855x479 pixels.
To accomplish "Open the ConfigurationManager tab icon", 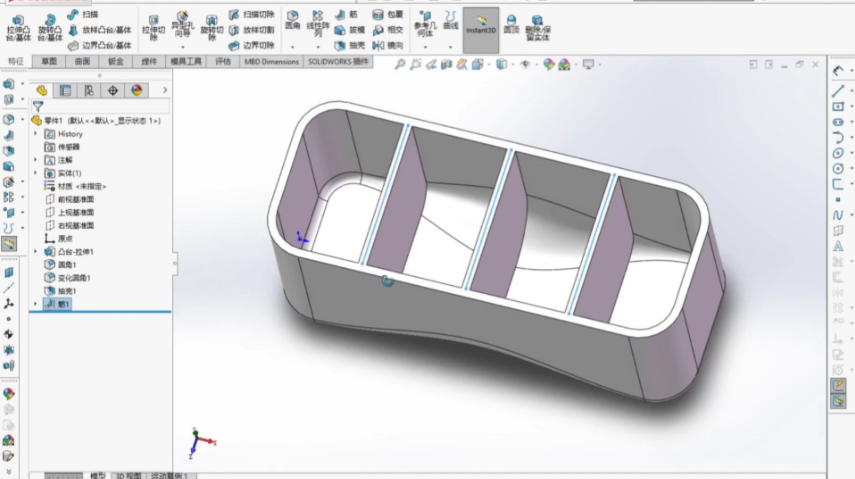I will point(89,91).
